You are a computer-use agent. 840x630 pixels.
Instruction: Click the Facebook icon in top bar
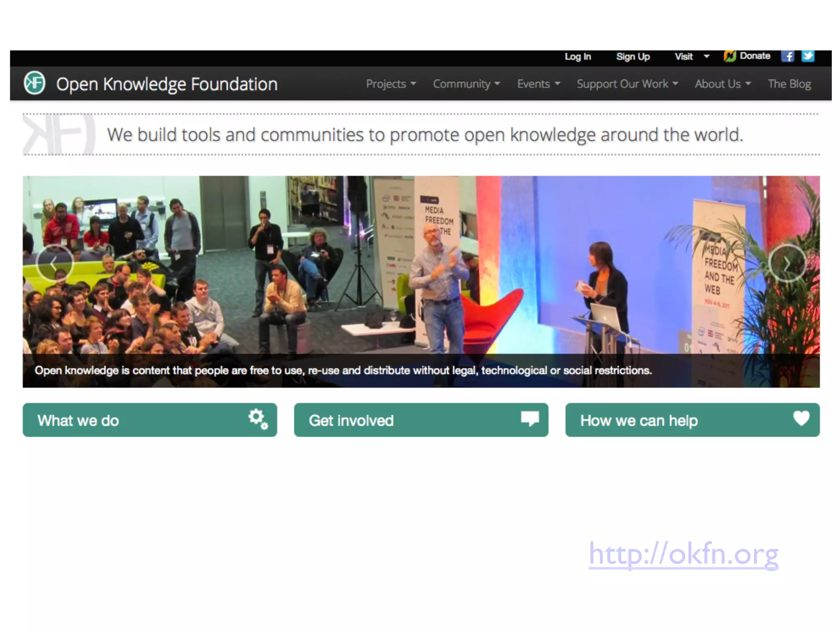[x=787, y=56]
